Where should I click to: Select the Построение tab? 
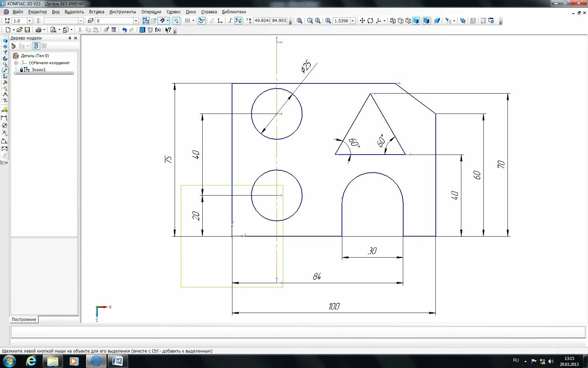pyautogui.click(x=24, y=319)
